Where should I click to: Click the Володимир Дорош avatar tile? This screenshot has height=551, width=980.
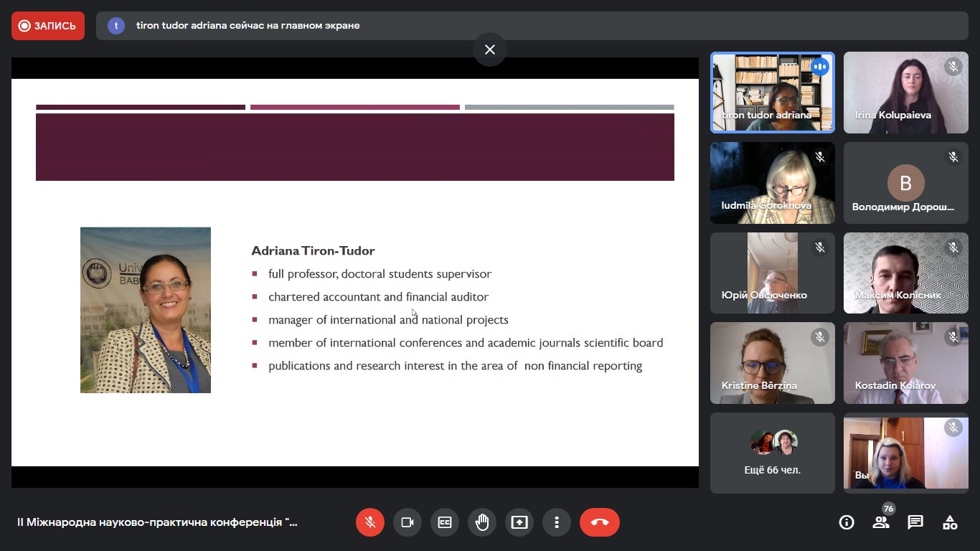coord(905,183)
